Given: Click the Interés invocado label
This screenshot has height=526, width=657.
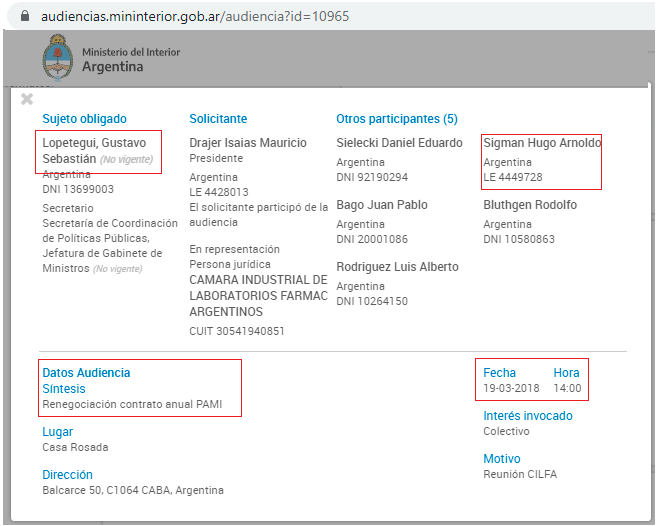Looking at the screenshot, I should click(x=528, y=416).
